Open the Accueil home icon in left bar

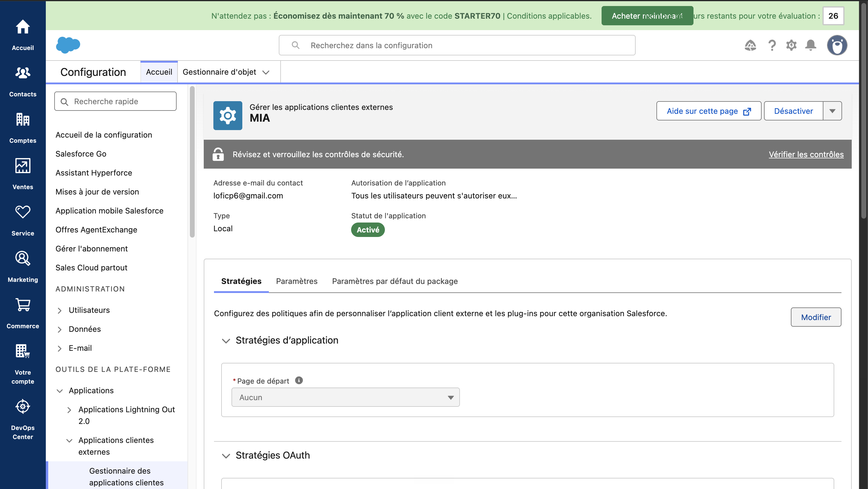[x=23, y=27]
